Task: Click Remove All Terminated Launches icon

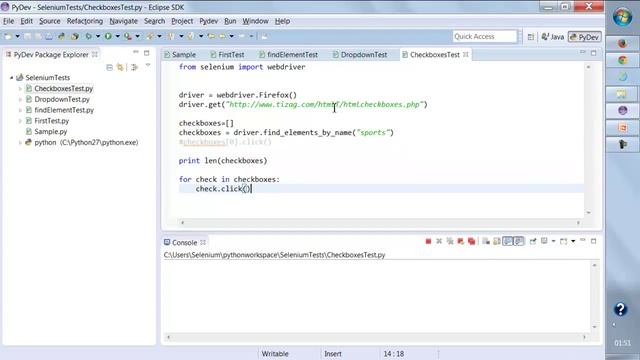Action: 450,242
